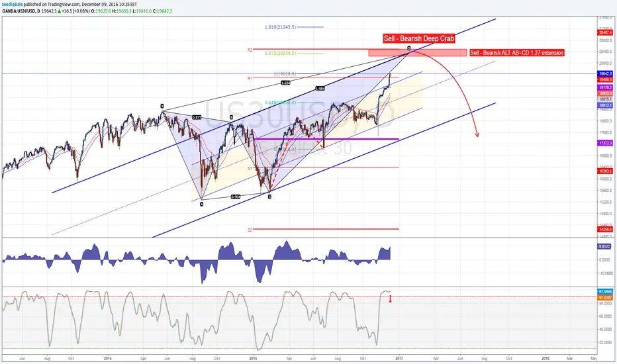Click the 19170.2 purple price tag

pos(605,87)
